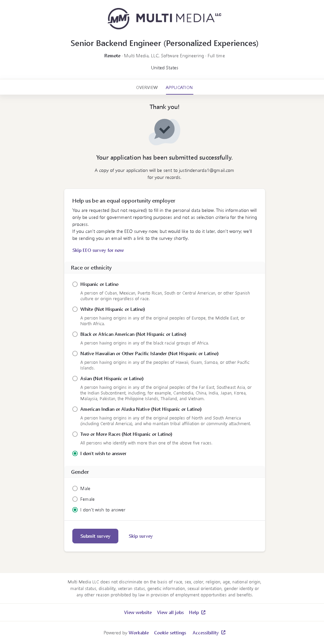Click the Multi Media LLC logo
The image size is (324, 644).
click(x=164, y=18)
